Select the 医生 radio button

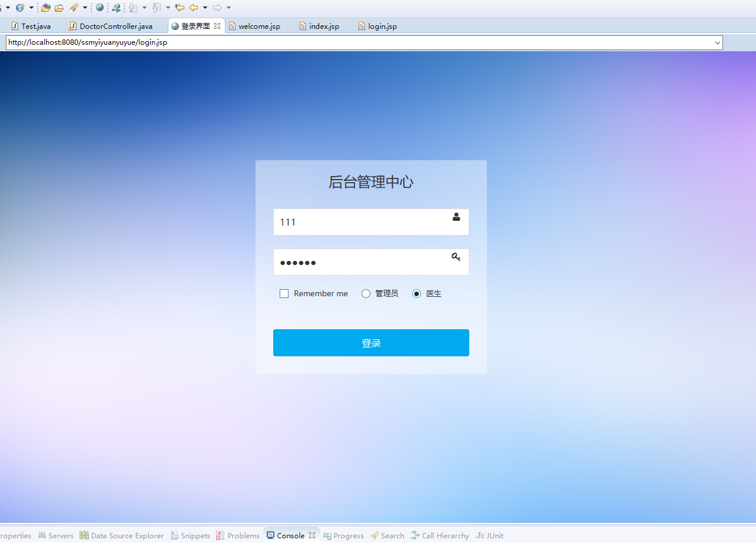417,293
